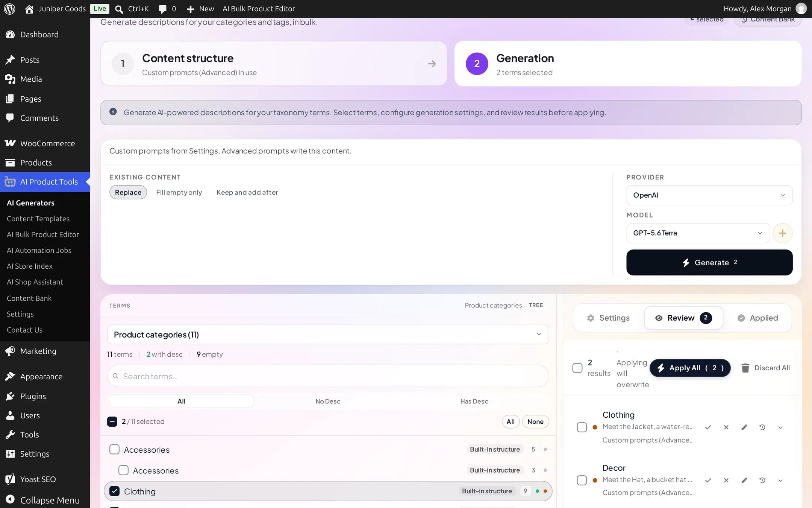Edit the Decor result with pencil icon
Viewport: 812px width, 508px height.
tap(744, 481)
